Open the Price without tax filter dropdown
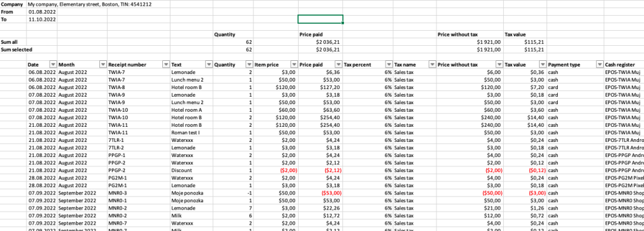The width and height of the screenshot is (644, 231). tap(499, 65)
